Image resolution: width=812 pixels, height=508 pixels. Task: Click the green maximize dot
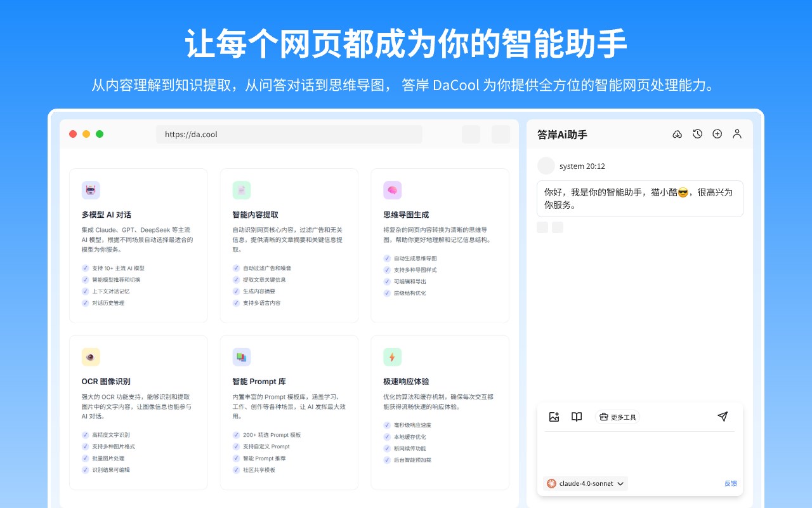coord(100,134)
